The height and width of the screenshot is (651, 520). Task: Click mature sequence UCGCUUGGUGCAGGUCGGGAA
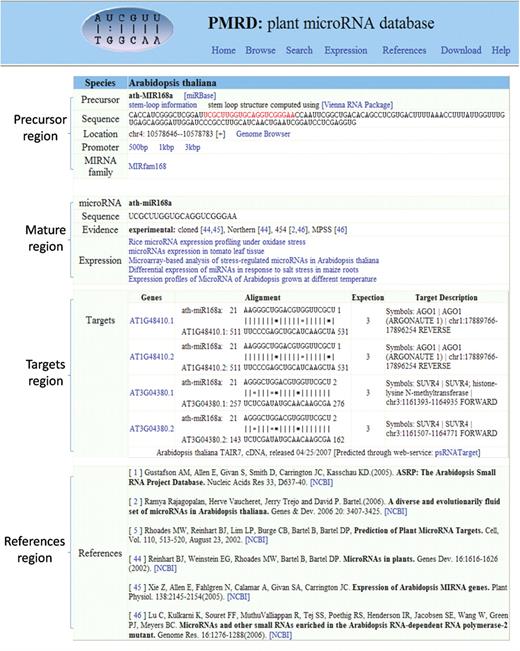point(182,216)
